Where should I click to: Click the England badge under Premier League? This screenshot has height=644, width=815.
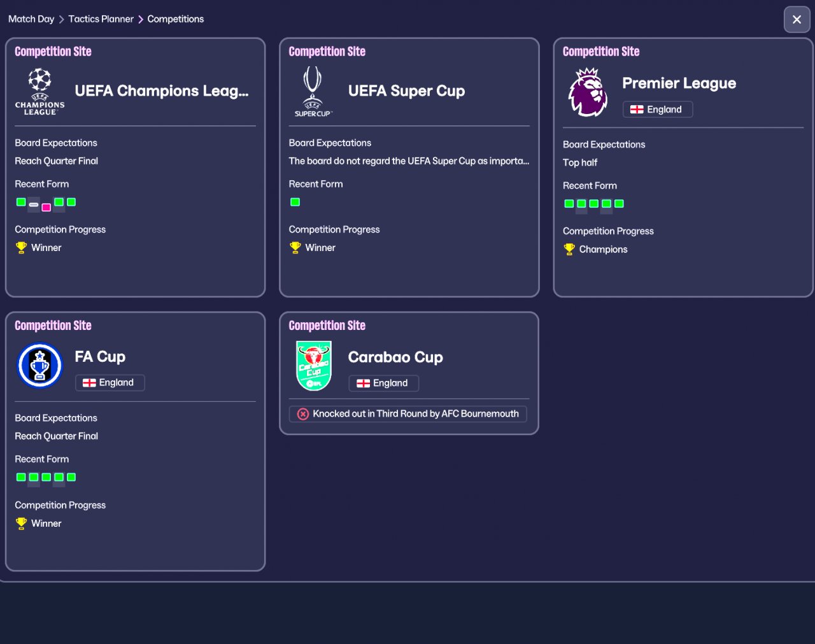(x=658, y=110)
